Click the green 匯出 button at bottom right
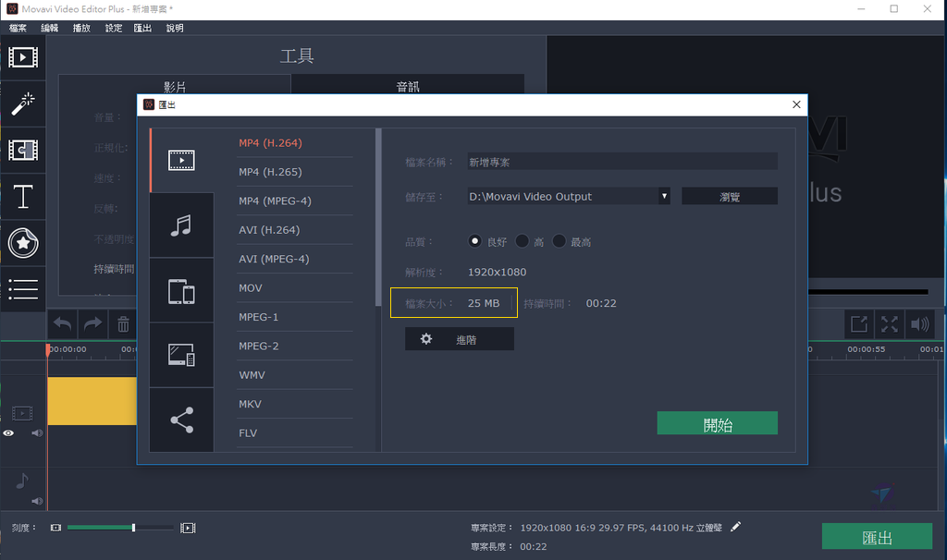Screen dimensions: 947x560 point(877,536)
